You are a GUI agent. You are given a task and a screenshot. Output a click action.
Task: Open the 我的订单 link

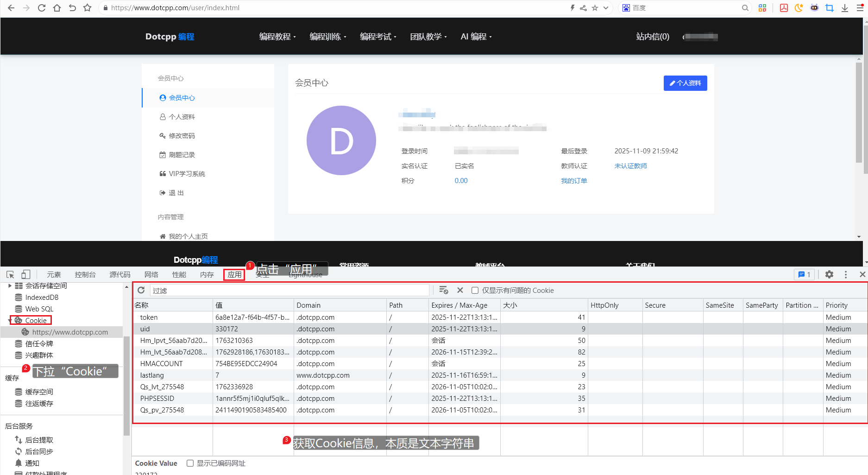click(x=574, y=181)
